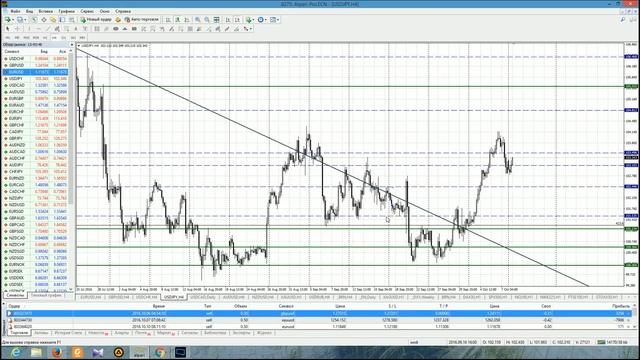Open the Сервис menu
Image resolution: width=640 pixels, height=360 pixels.
click(87, 11)
